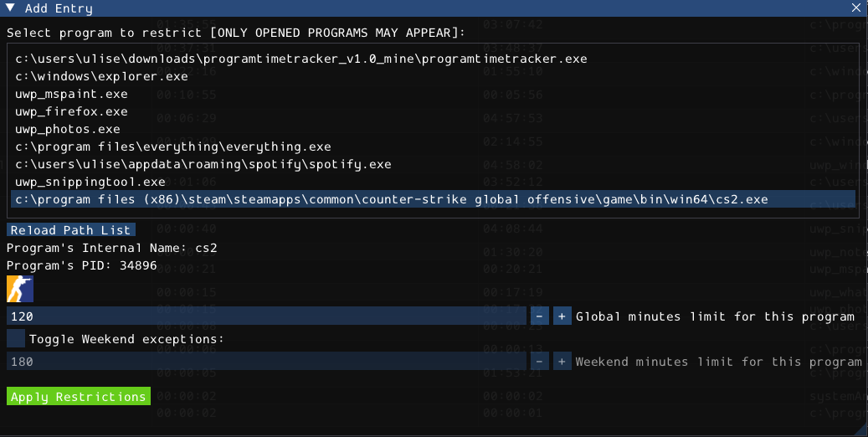This screenshot has height=437, width=868.
Task: Click Program's Internal Name: cs2 text
Action: tap(112, 248)
